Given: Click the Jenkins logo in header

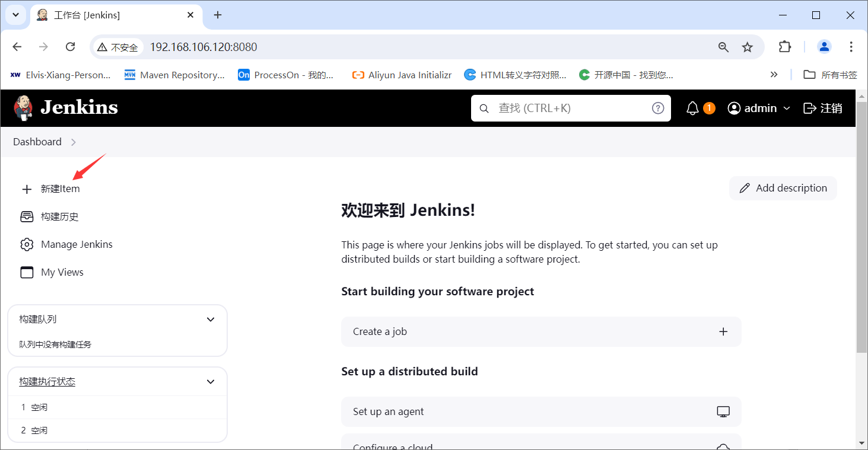Looking at the screenshot, I should (66, 108).
